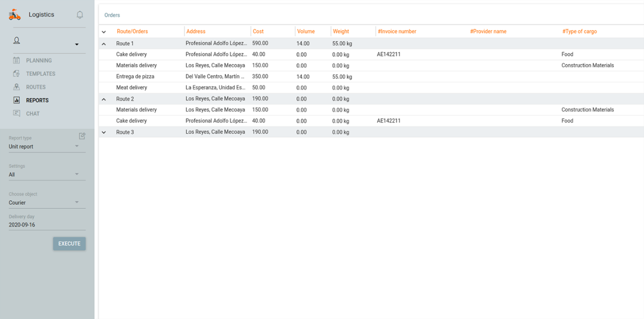Screen dimensions: 644x319
Task: Sort by the Cost column header
Action: tap(259, 31)
